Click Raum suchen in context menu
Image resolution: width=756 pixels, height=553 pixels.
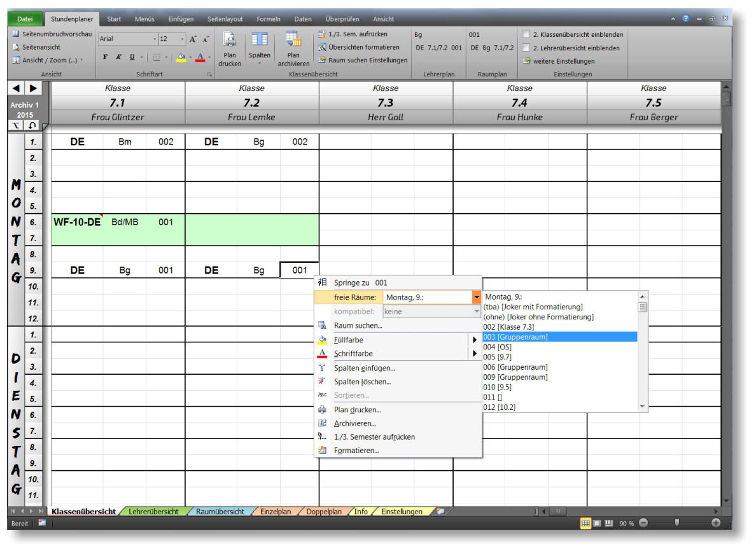tap(358, 326)
